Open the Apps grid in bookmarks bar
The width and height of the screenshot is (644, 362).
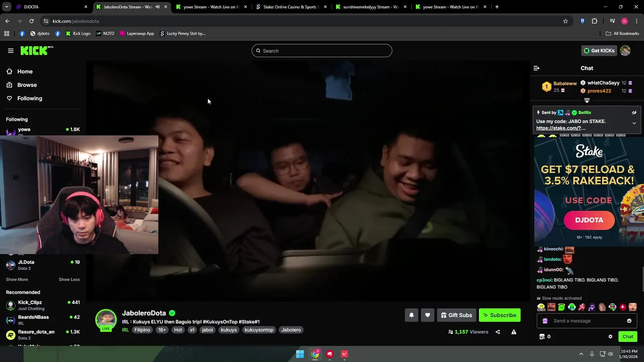tap(7, 34)
